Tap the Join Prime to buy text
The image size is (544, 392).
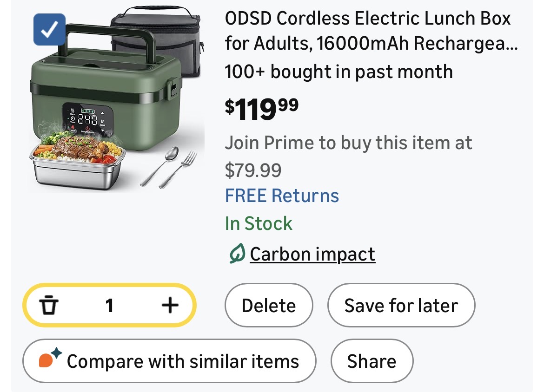(348, 143)
